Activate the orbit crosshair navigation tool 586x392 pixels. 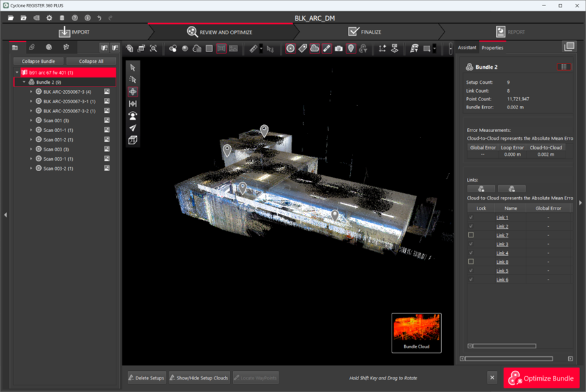click(x=133, y=92)
